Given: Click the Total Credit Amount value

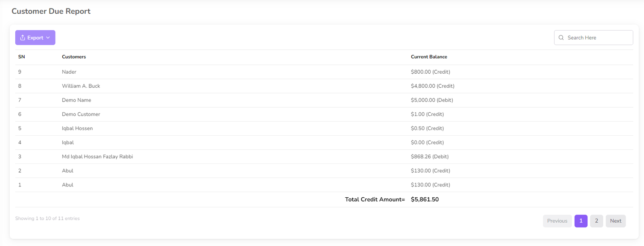Looking at the screenshot, I should (425, 199).
